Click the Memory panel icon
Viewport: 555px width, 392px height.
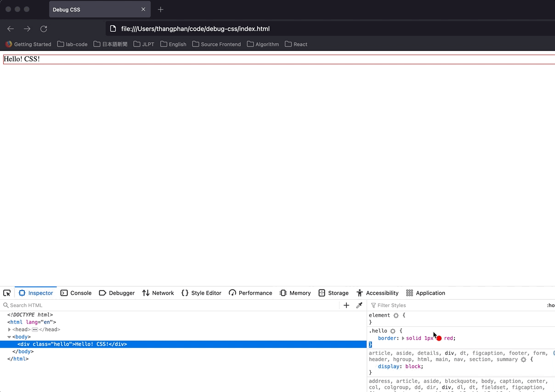pos(283,293)
